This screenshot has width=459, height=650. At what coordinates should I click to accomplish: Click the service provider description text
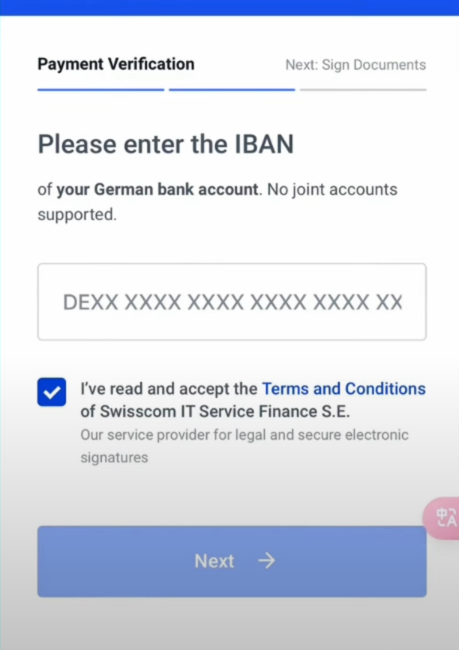click(x=245, y=446)
